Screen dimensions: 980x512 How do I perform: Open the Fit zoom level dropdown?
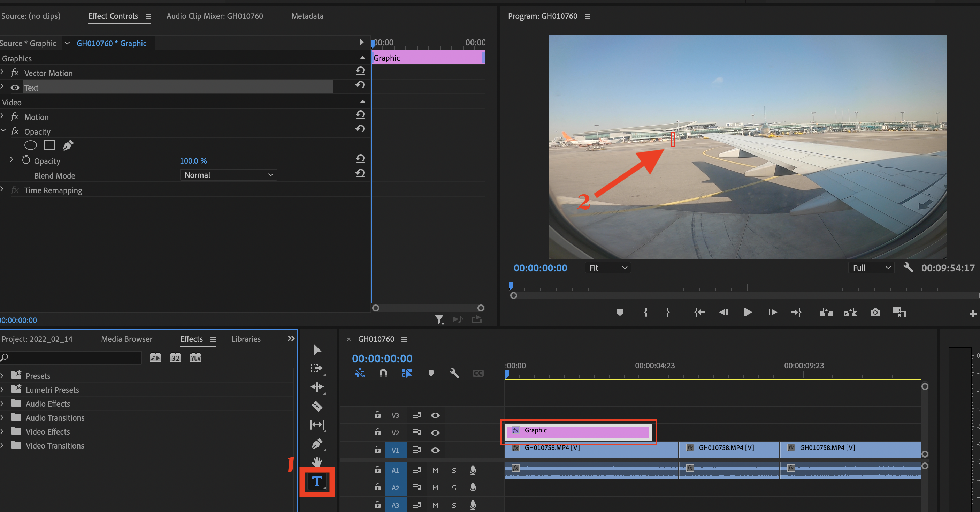click(x=607, y=268)
